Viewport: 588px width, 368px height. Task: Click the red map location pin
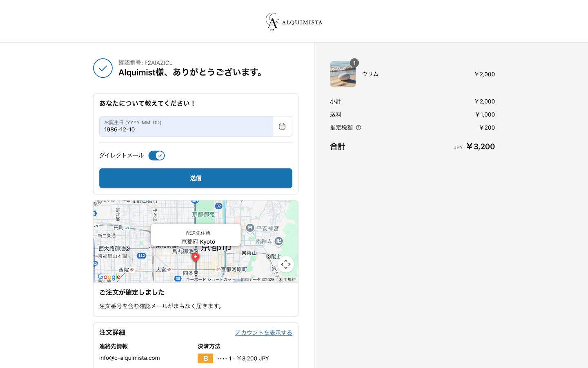tap(196, 257)
